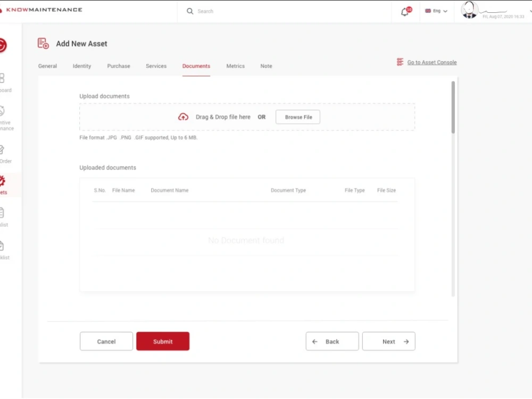
Task: Click the Cancel button
Action: coord(106,342)
